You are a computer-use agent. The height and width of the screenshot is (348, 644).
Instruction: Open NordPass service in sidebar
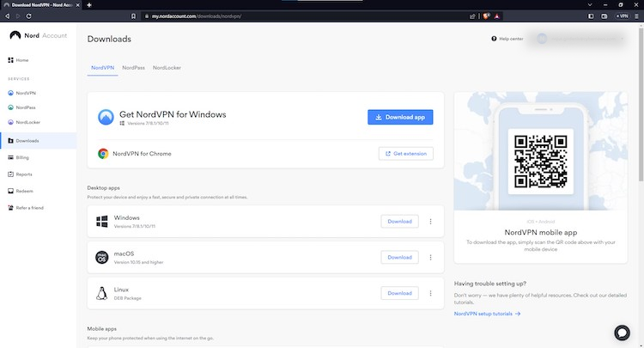21,107
